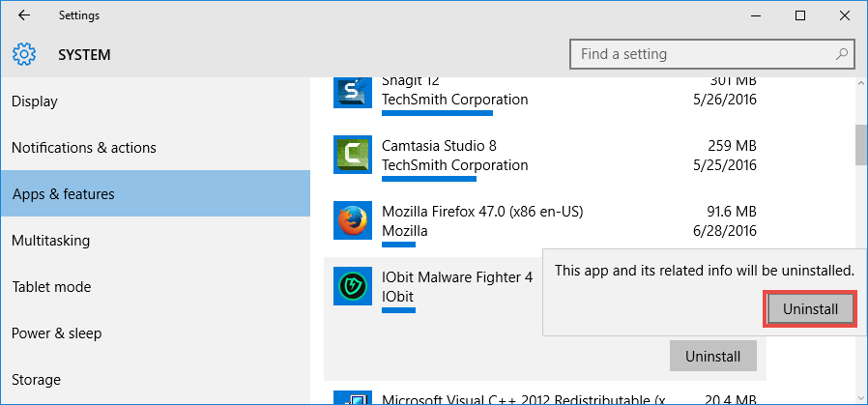Click the gray Uninstall button under IObit

click(713, 356)
